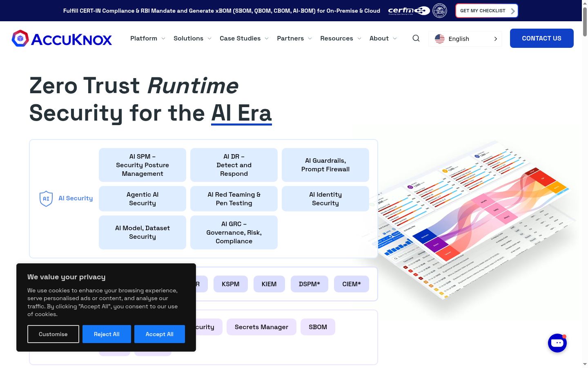This screenshot has width=588, height=368.
Task: Click Get My Checklist button
Action: coord(487,11)
